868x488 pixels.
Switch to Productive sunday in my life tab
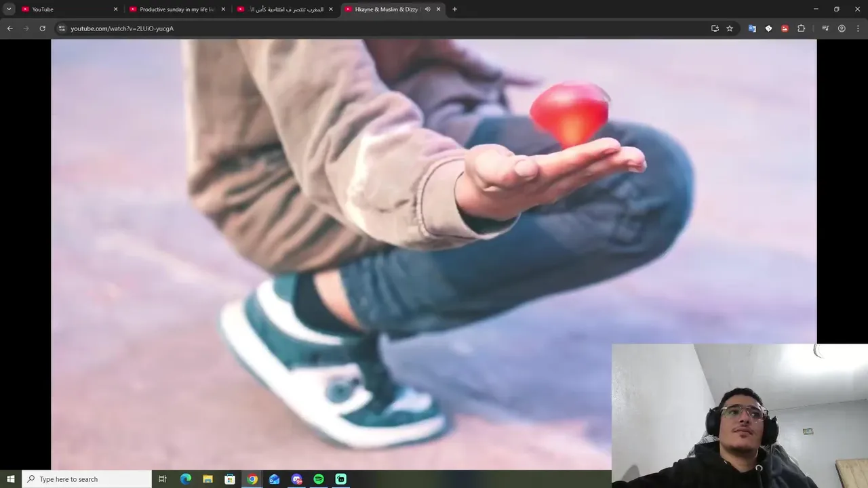pyautogui.click(x=176, y=9)
